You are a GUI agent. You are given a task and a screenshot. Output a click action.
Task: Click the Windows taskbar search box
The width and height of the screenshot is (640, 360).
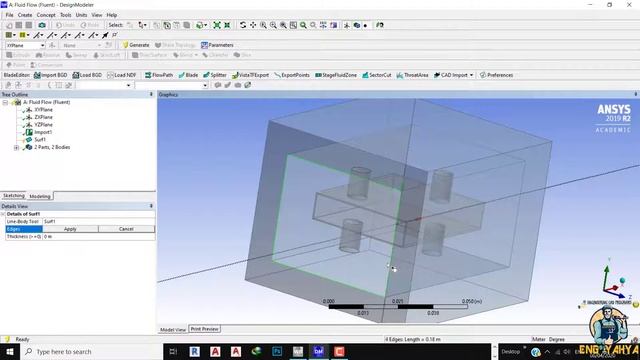pyautogui.click(x=92, y=351)
